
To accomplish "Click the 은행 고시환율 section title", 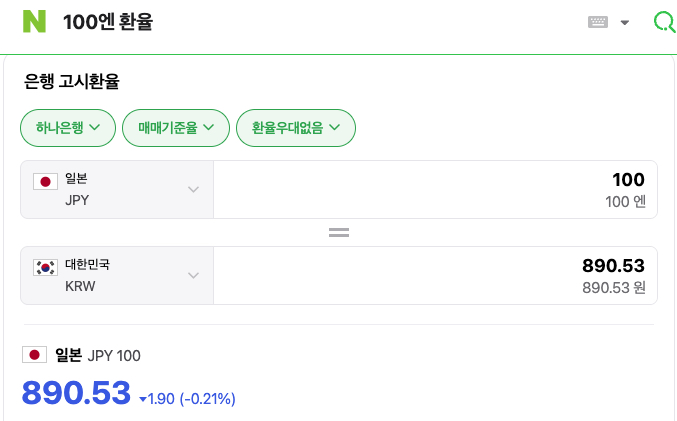I will (x=72, y=81).
